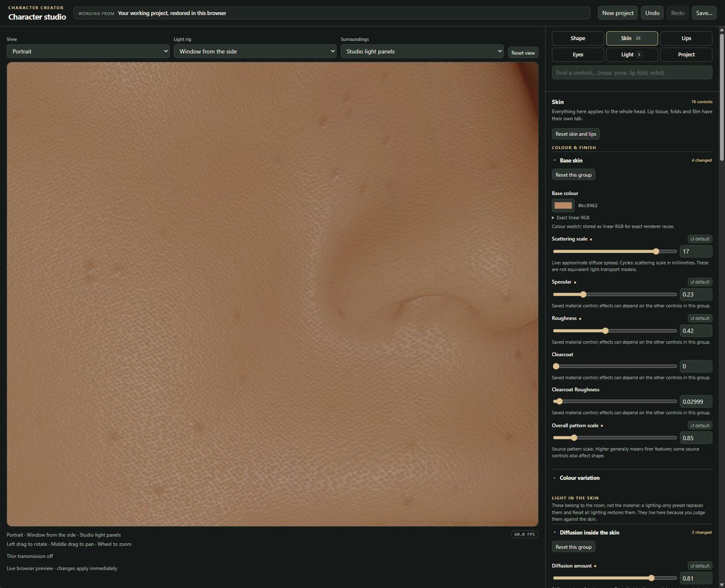Restore Specular to default
Screen dimensions: 725x588
(x=700, y=282)
